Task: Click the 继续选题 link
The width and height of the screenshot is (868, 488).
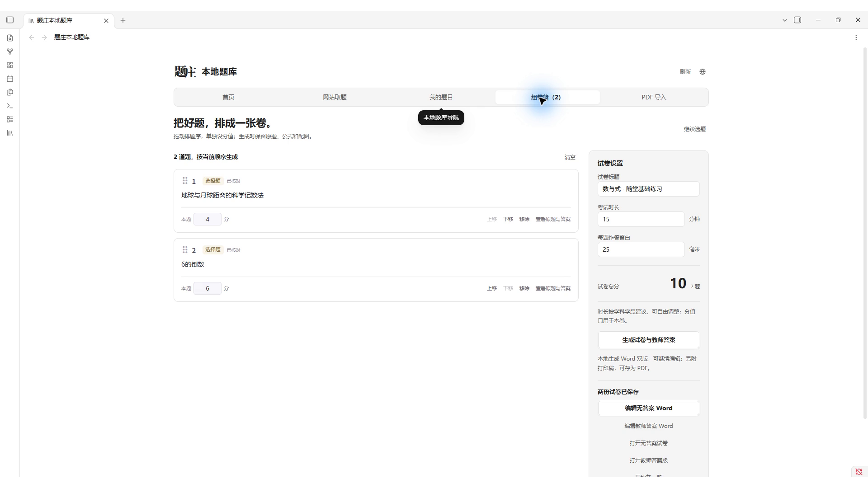Action: click(695, 129)
